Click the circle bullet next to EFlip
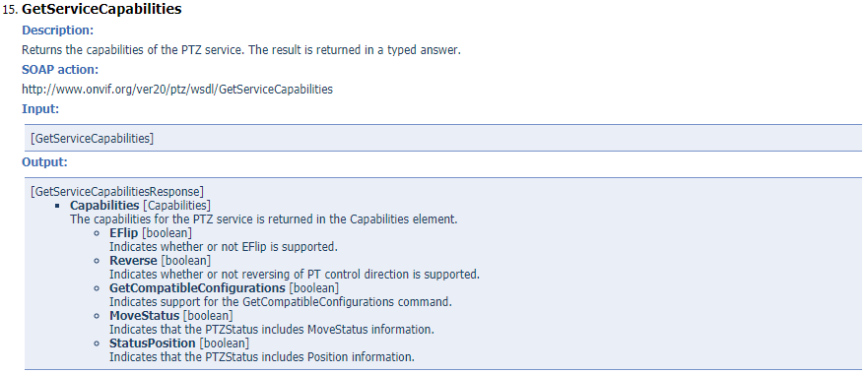868x374 pixels. click(x=97, y=233)
